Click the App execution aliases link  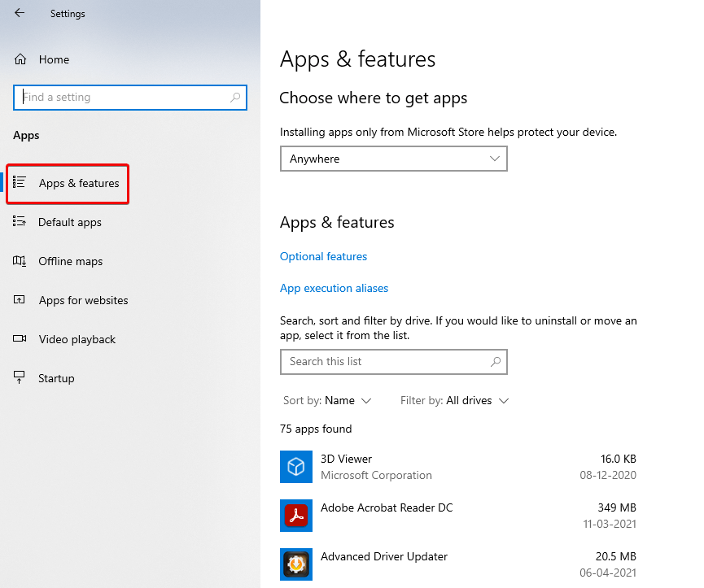click(x=334, y=288)
